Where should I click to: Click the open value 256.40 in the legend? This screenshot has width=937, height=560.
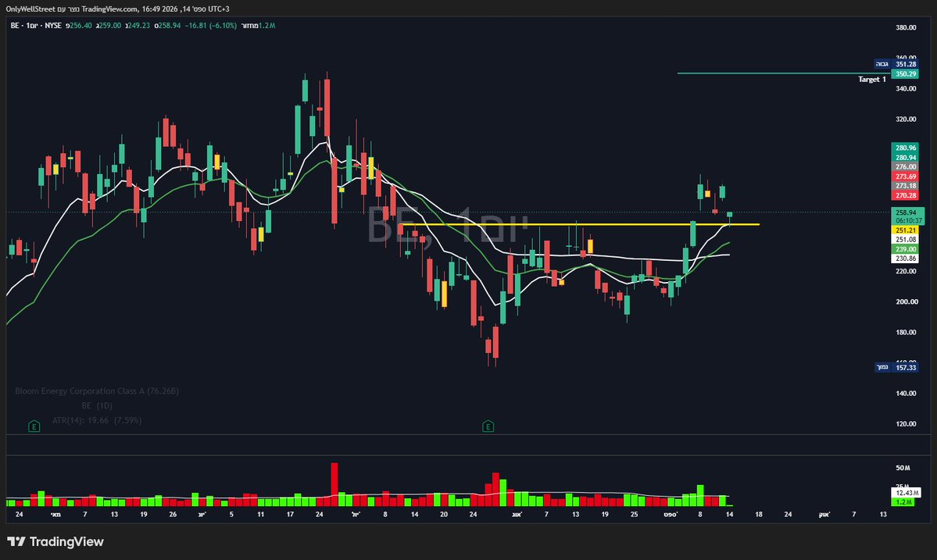pyautogui.click(x=80, y=26)
